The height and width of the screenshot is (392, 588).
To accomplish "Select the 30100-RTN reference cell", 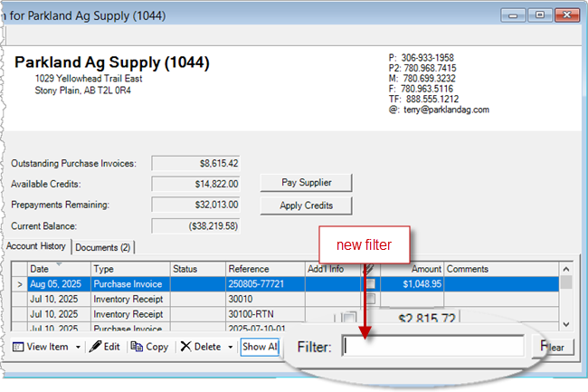I will coord(265,314).
